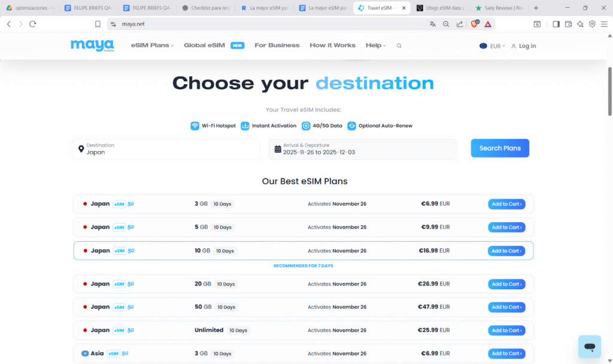Viewport: 613px width, 364px height.
Task: Reload the page with the refresh icon
Action: [x=32, y=24]
